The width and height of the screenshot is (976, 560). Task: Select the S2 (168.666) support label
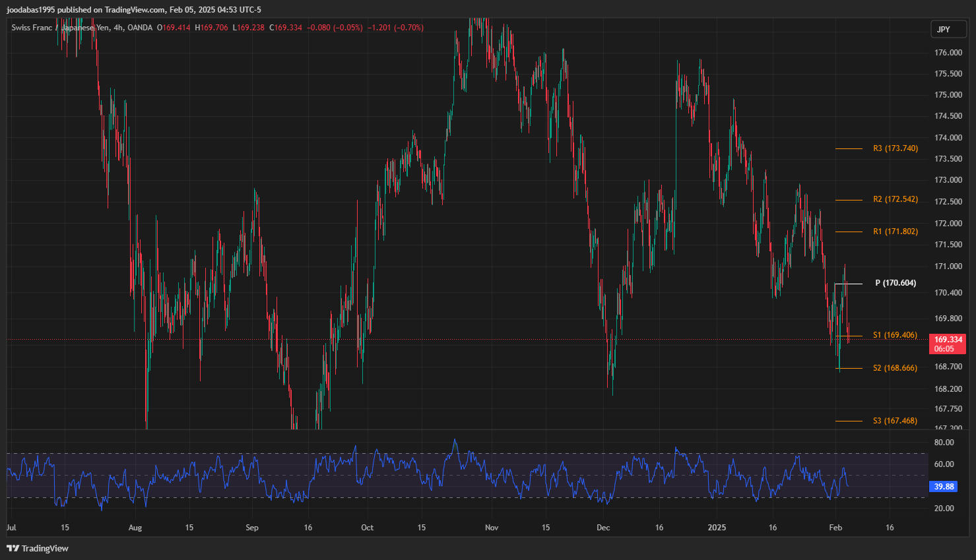tap(895, 368)
